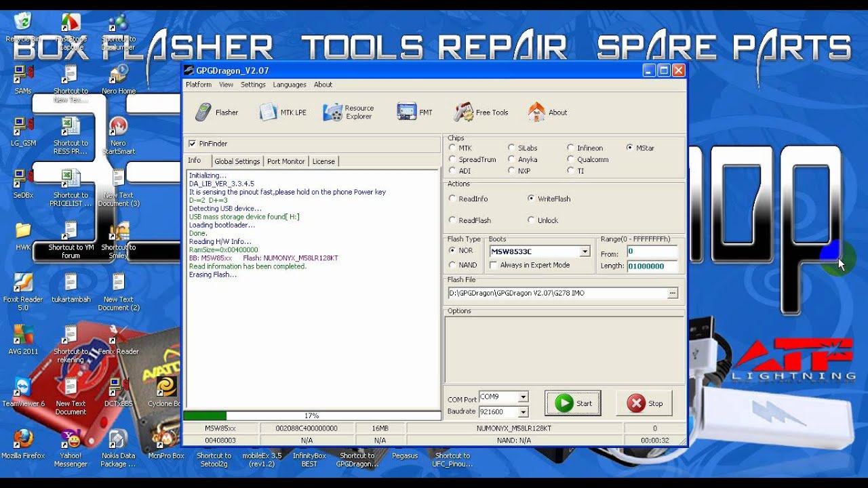The width and height of the screenshot is (868, 488).
Task: Open the HWK folder icon
Action: pos(23,236)
